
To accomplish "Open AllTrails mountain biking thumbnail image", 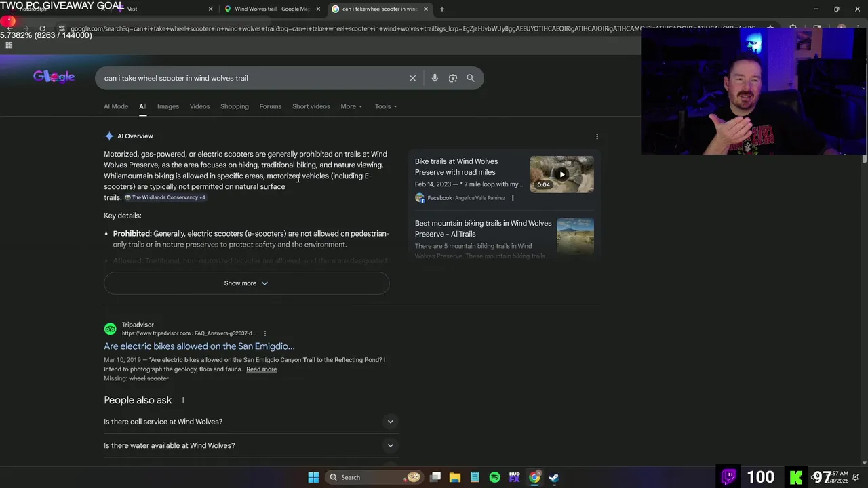I will pos(575,236).
